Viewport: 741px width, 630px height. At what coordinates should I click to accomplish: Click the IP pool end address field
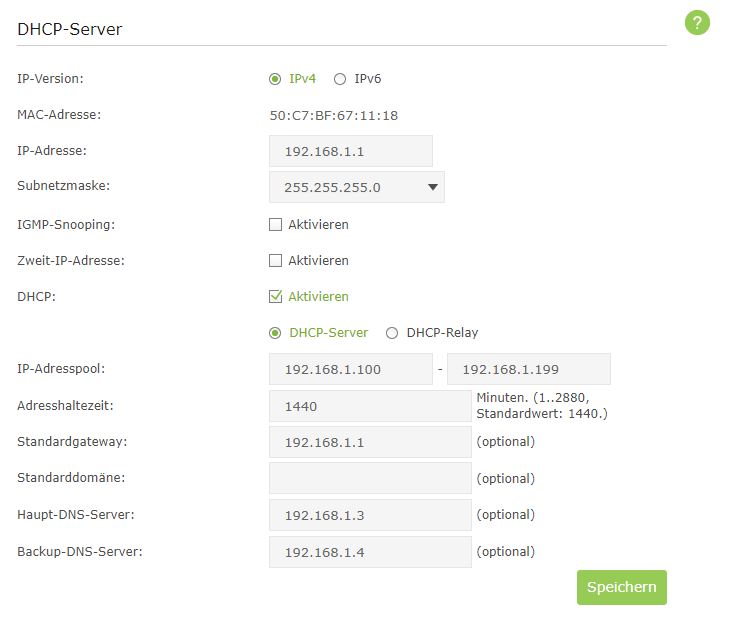coord(528,369)
